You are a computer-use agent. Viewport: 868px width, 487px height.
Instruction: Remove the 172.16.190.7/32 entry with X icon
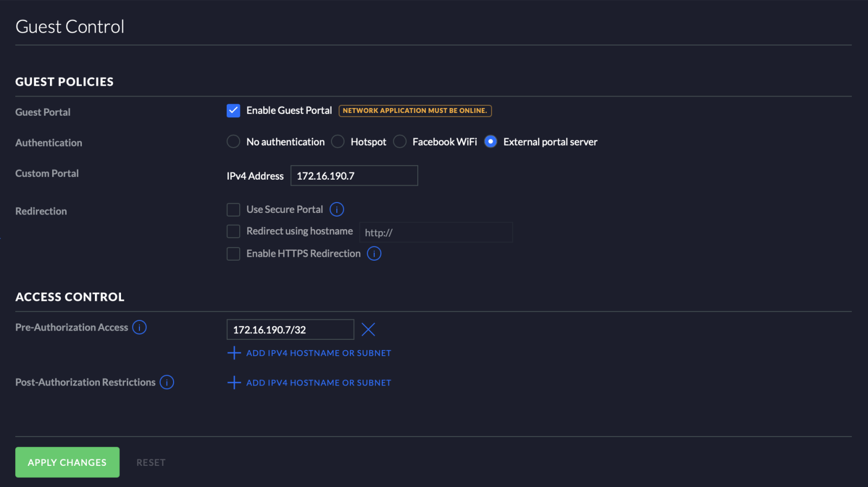[x=368, y=330]
